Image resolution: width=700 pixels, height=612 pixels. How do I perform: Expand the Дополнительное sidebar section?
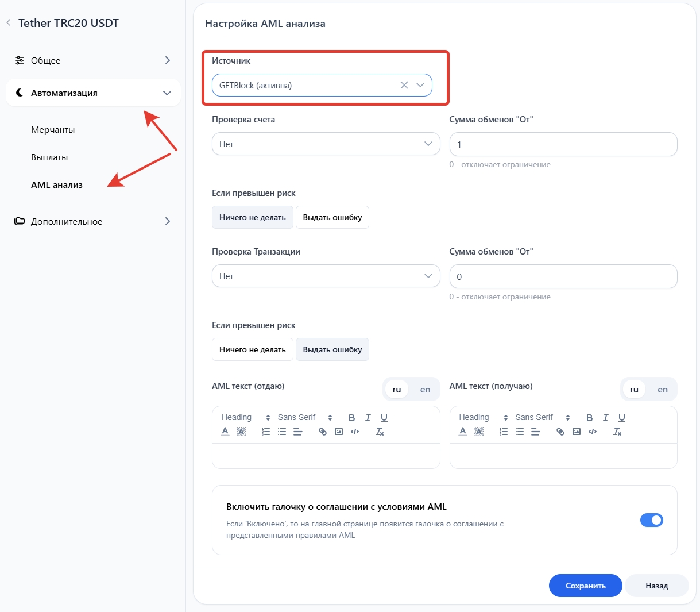click(93, 221)
